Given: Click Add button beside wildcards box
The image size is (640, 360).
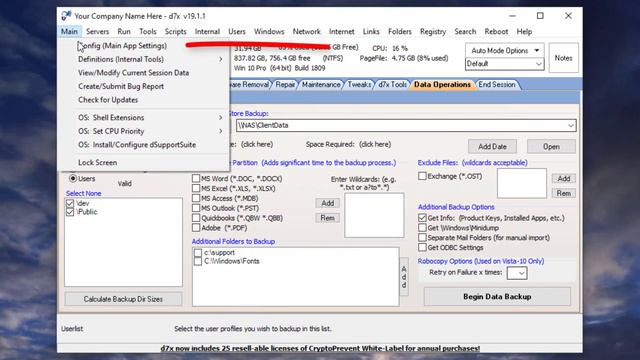Looking at the screenshot, I should [327, 203].
